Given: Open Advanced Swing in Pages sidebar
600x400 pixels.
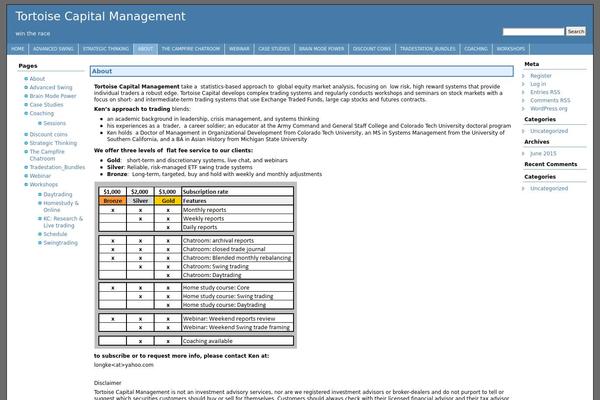Looking at the screenshot, I should [51, 87].
